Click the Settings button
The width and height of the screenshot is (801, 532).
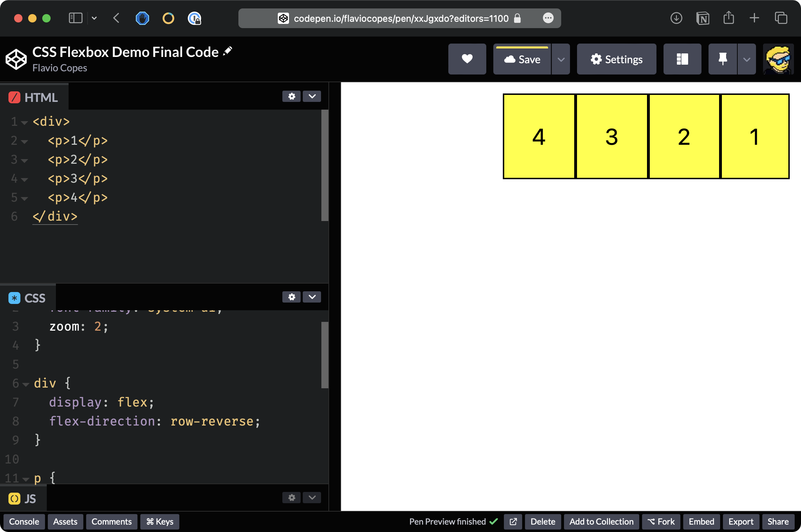pos(616,59)
